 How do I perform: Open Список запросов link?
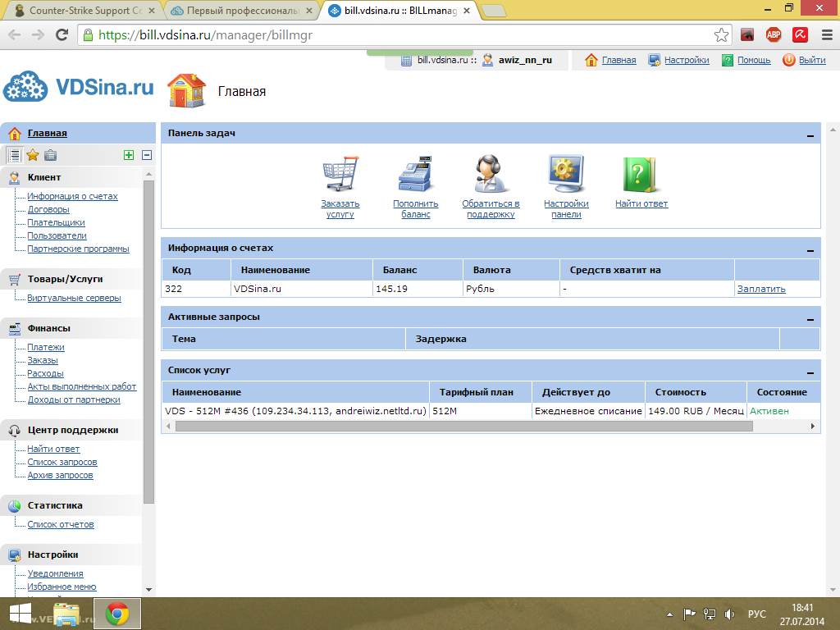click(62, 463)
